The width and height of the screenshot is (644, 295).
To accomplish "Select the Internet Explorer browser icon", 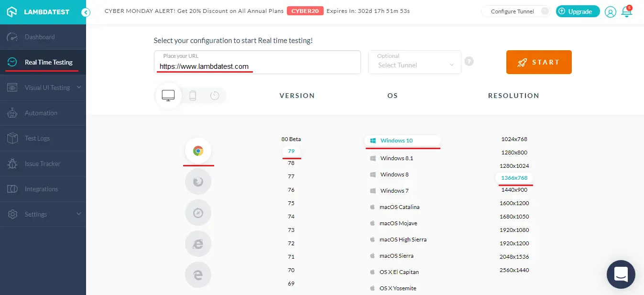I will (x=198, y=243).
